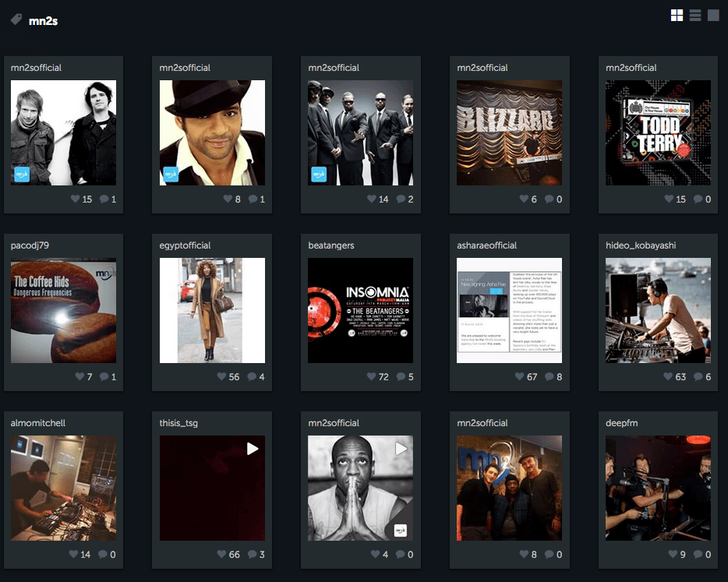Like the almomitchell studio photo

click(x=73, y=554)
